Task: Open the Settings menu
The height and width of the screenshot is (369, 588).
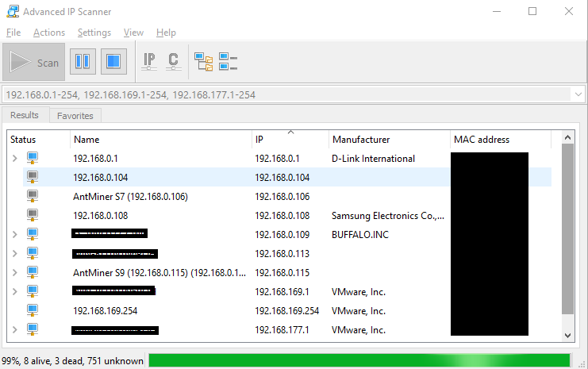Action: [x=94, y=33]
